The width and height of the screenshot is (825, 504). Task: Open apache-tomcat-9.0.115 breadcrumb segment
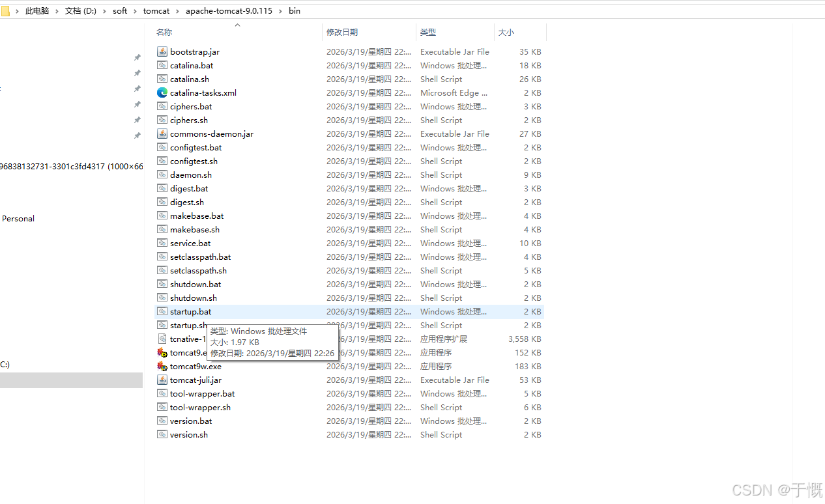(x=229, y=11)
